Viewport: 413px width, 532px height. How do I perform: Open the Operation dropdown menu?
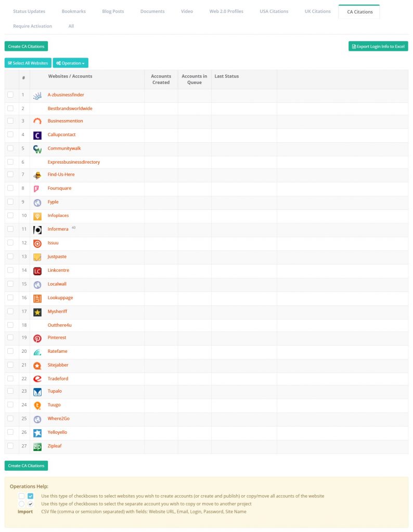click(x=70, y=63)
